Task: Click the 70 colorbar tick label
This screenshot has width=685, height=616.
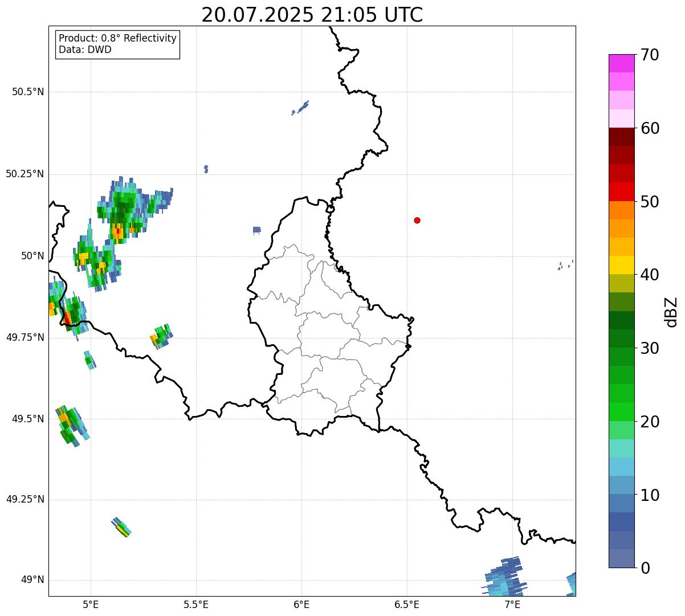Action: [650, 55]
